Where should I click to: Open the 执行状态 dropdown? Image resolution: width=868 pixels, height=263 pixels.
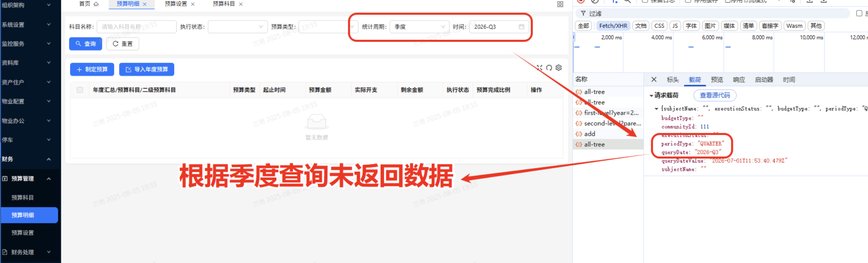point(238,27)
